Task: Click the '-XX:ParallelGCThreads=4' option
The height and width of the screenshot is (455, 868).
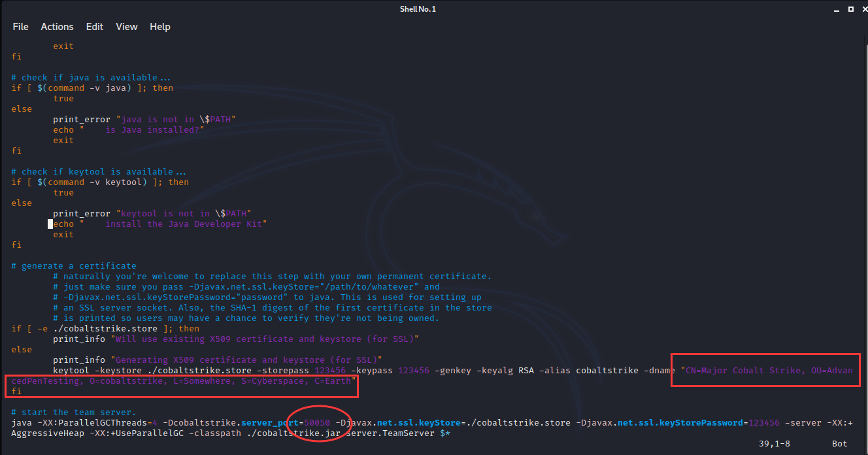Action: [97, 423]
